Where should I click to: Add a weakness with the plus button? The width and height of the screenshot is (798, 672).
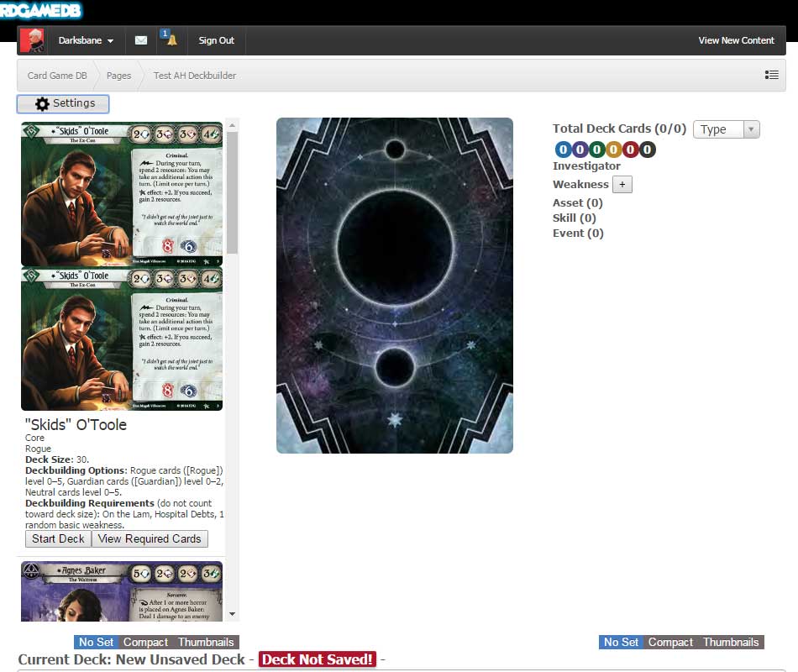coord(622,184)
